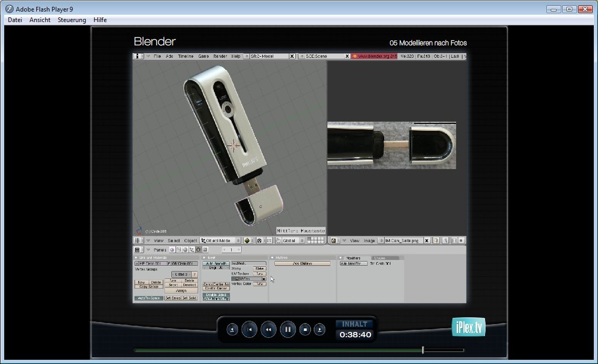Screen dimensions: 598x364
Task: Open the SR:2-Model screen selector dropdown
Action: [247, 56]
